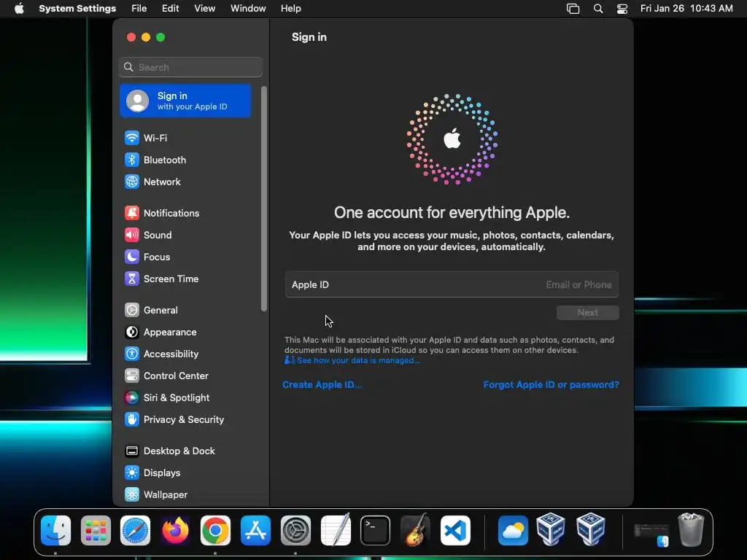Open the Help menu
This screenshot has width=747, height=560.
pos(290,9)
